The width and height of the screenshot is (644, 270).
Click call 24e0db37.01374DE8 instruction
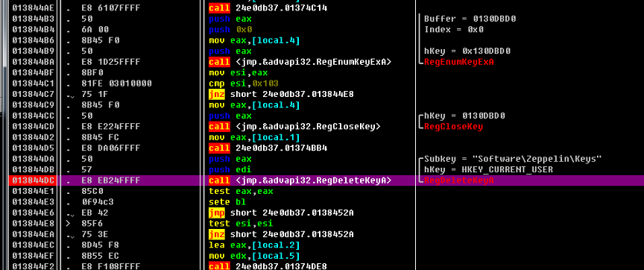(268, 266)
